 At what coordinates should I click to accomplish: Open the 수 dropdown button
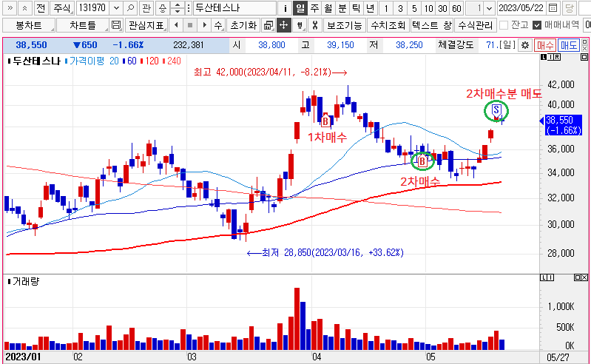click(218, 25)
